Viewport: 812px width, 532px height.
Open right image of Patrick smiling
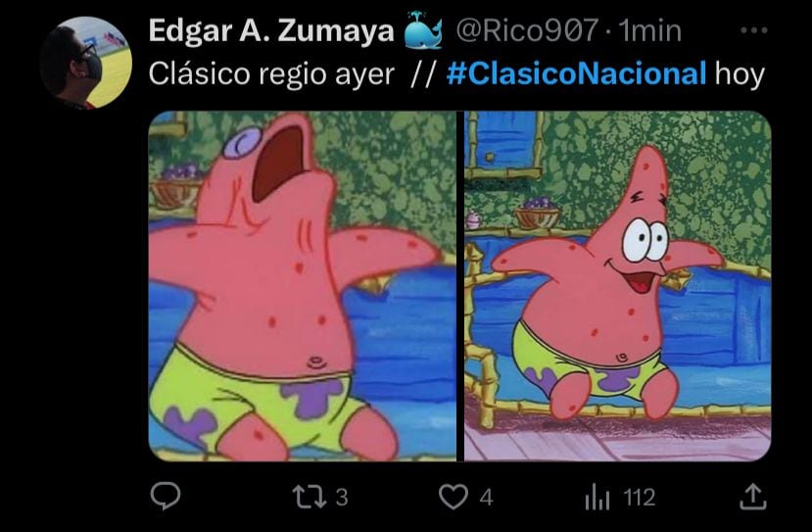click(618, 286)
